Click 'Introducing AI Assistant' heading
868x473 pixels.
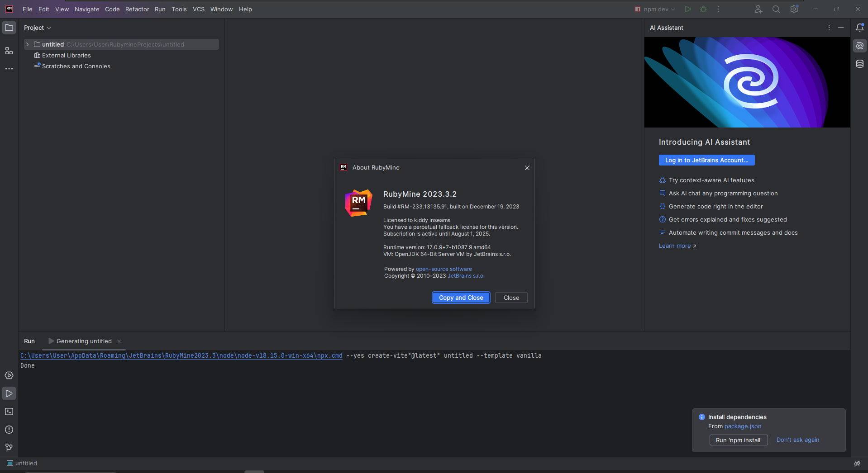704,142
